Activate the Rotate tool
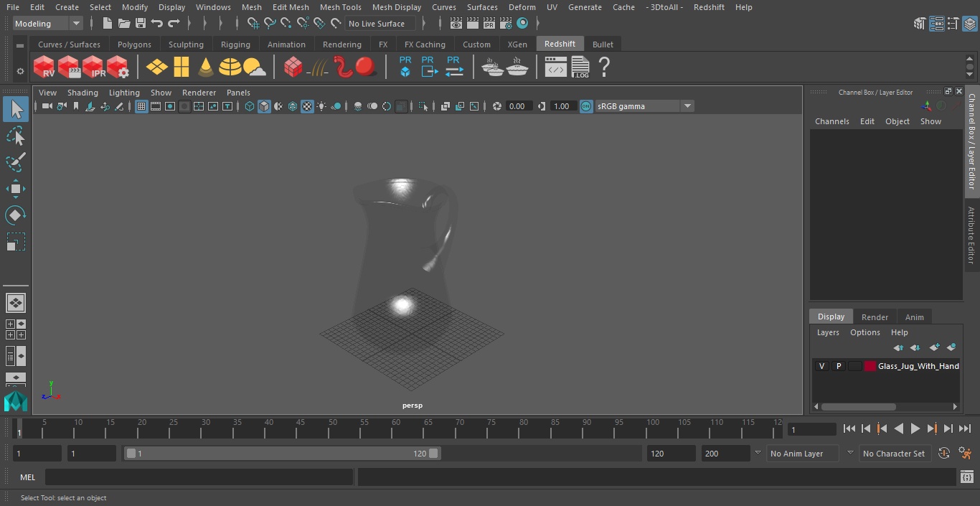 click(x=15, y=215)
